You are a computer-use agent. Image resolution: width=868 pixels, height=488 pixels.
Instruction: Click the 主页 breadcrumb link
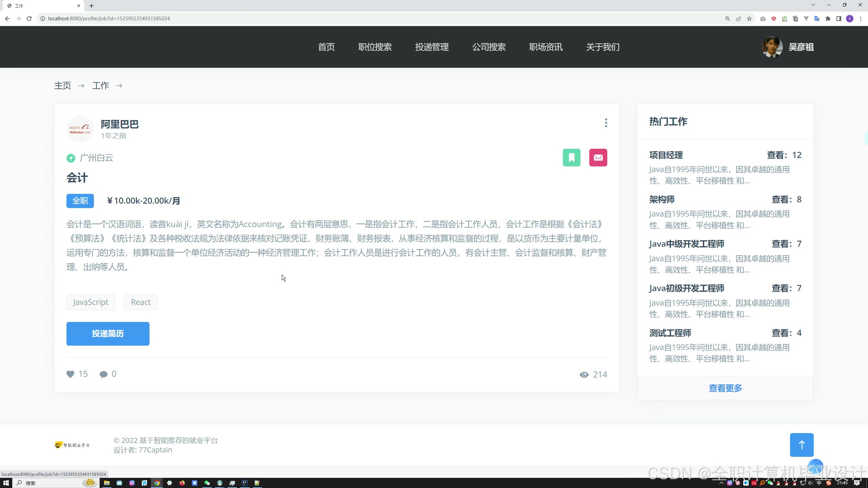point(63,86)
